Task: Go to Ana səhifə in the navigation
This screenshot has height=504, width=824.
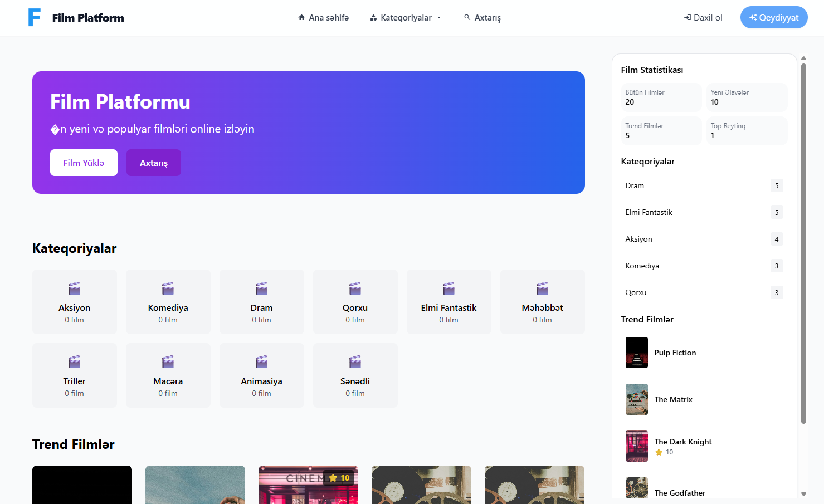Action: click(x=324, y=18)
